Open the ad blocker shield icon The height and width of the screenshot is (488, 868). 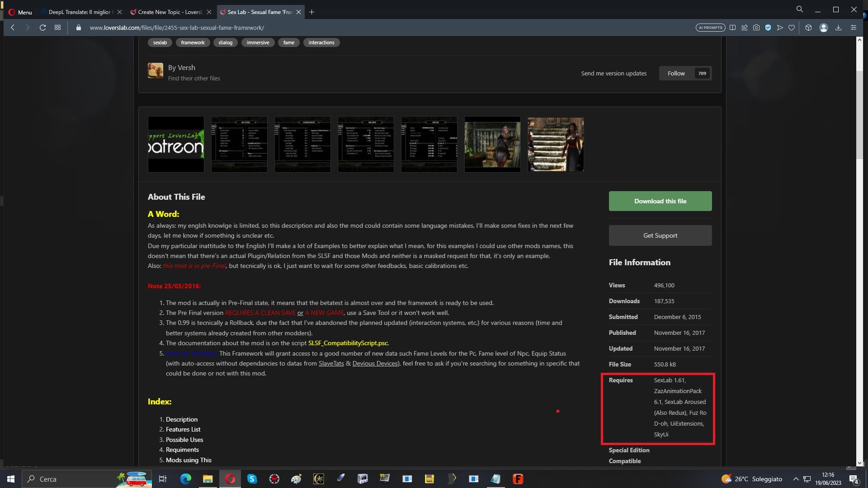(768, 28)
